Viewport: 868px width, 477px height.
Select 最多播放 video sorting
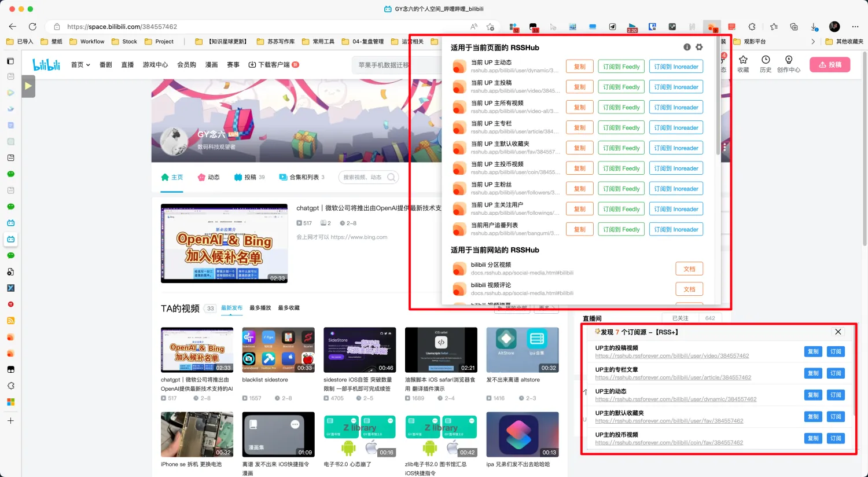coord(260,308)
